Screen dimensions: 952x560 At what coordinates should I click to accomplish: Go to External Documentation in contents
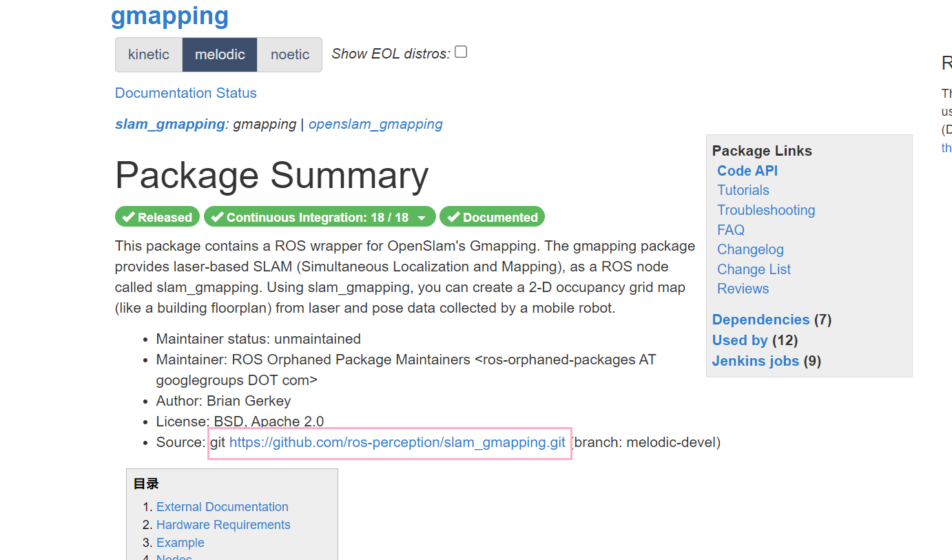[x=223, y=507]
